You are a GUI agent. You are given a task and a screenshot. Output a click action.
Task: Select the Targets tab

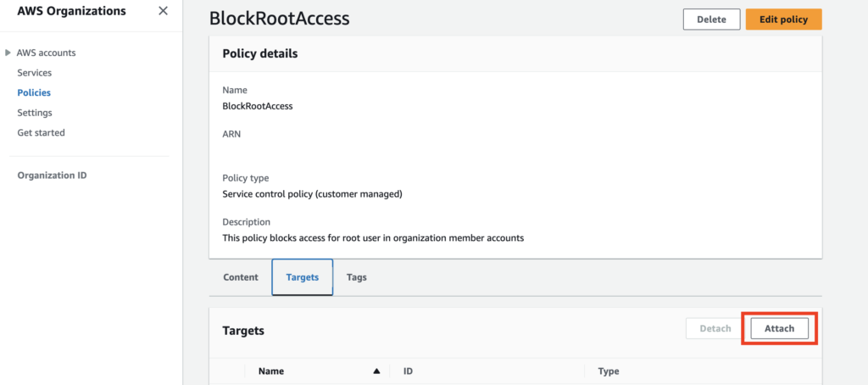click(303, 277)
